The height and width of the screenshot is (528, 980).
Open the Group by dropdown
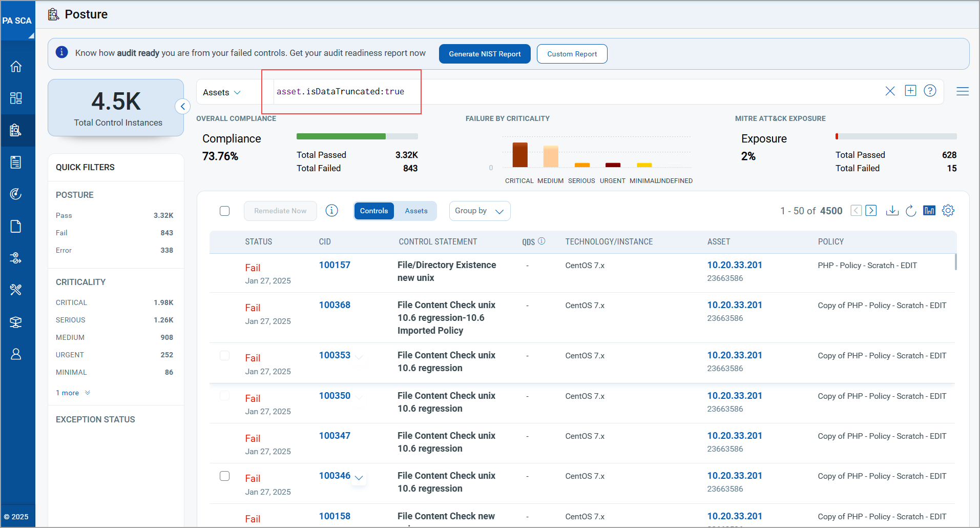point(479,211)
